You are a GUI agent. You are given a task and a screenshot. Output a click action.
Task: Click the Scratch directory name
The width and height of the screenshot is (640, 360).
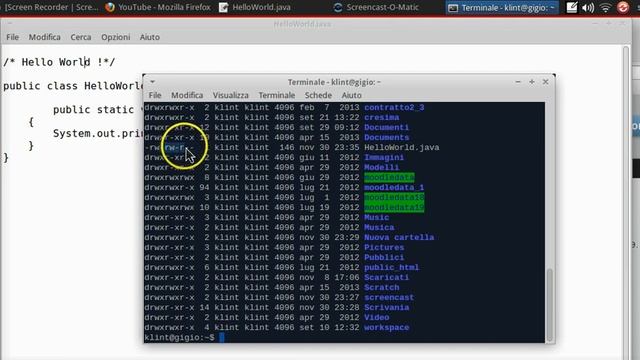point(382,287)
